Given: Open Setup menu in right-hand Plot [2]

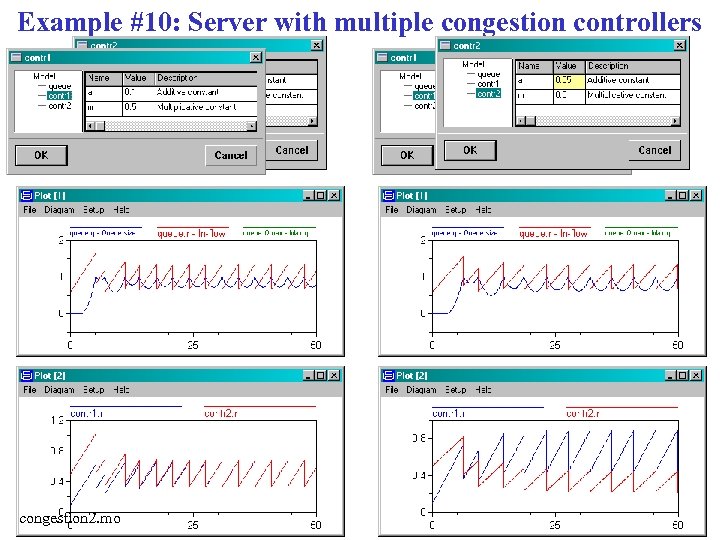Looking at the screenshot, I should (x=456, y=390).
